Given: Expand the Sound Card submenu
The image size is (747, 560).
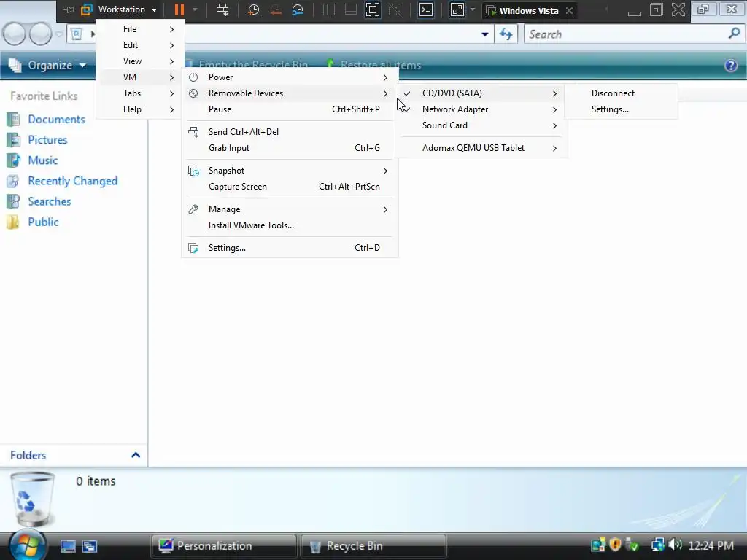Looking at the screenshot, I should click(x=481, y=125).
